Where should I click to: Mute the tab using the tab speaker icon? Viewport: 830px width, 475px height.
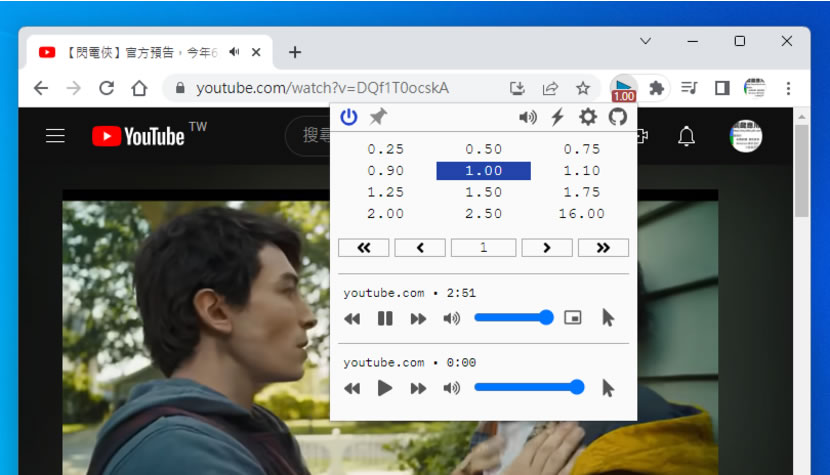[234, 52]
